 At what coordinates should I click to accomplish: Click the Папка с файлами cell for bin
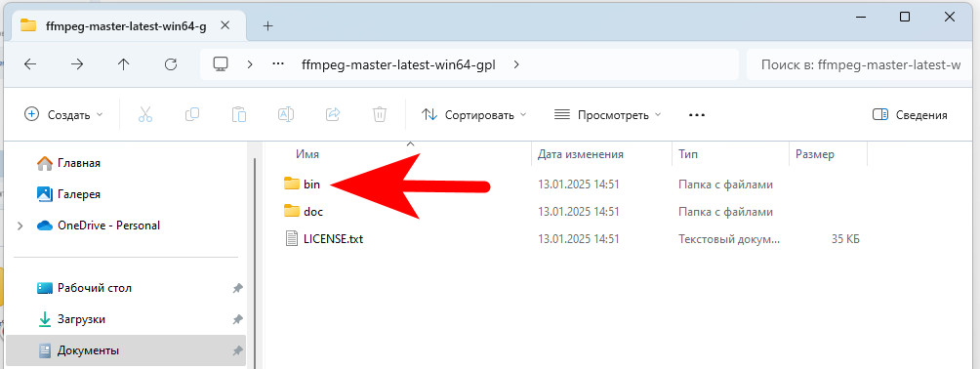click(x=725, y=184)
